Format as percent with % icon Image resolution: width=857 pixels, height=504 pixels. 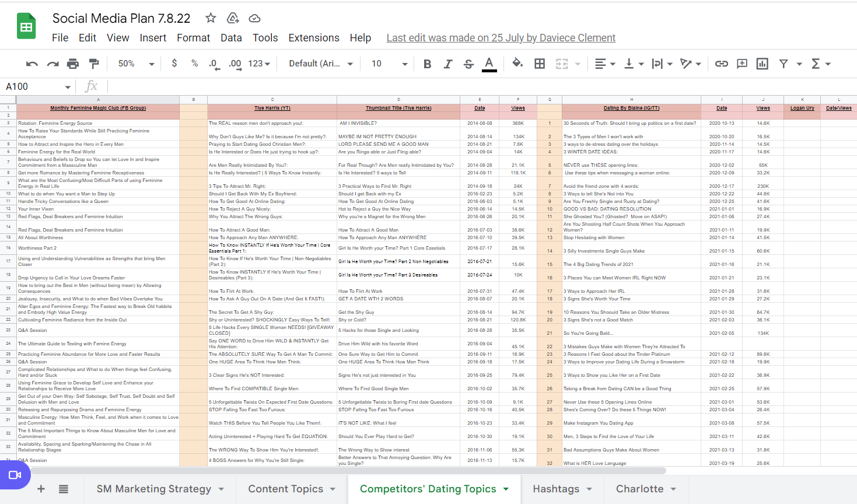(195, 64)
